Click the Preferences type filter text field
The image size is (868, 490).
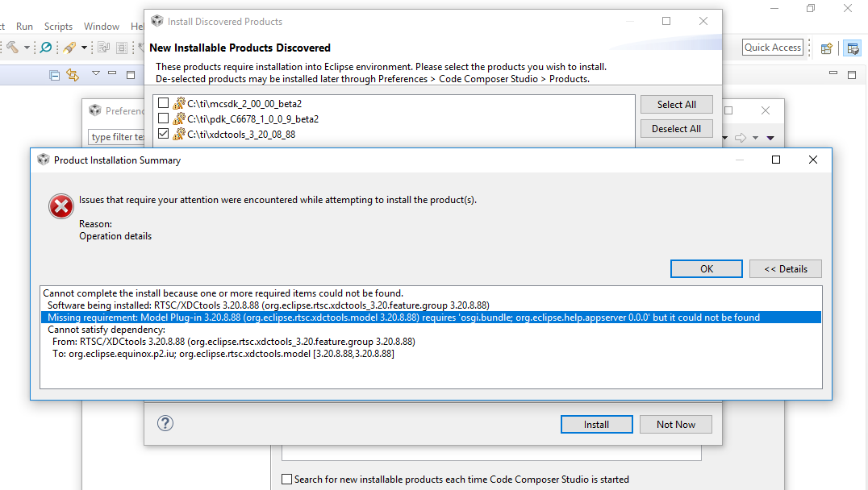coord(117,136)
